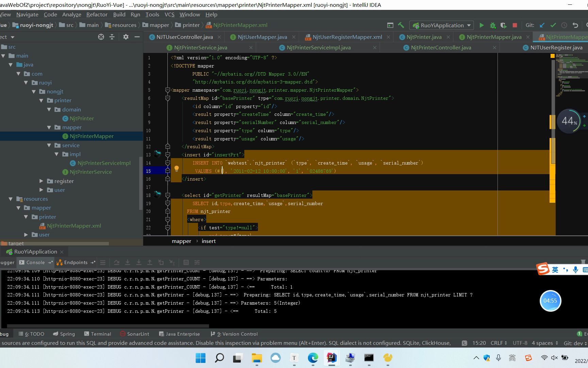
Task: Open Windows Start menu
Action: [201, 358]
